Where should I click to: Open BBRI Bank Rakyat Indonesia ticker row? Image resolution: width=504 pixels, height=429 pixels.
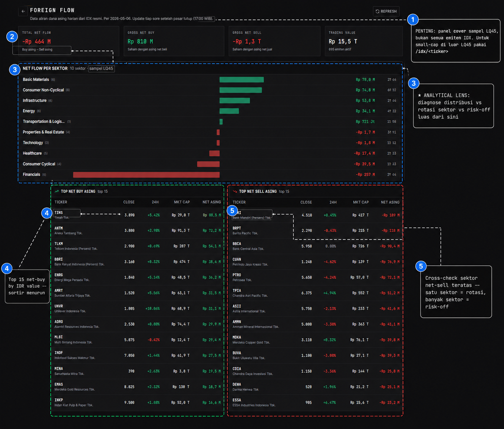point(138,262)
